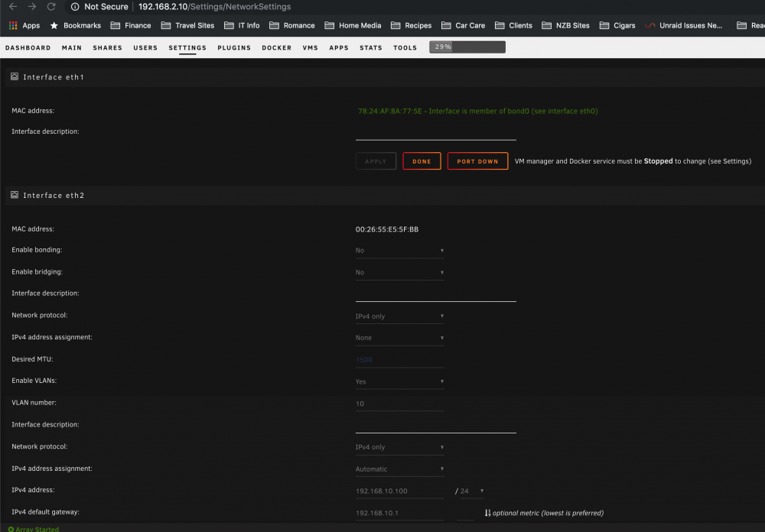Image resolution: width=765 pixels, height=532 pixels.
Task: Open IPv4 address assignment dropdown showing None
Action: pos(399,337)
